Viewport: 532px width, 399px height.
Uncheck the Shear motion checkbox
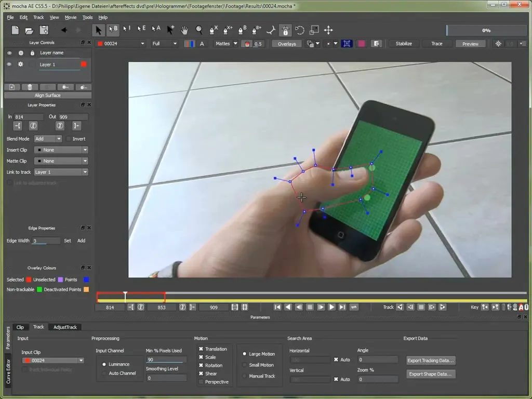(201, 374)
